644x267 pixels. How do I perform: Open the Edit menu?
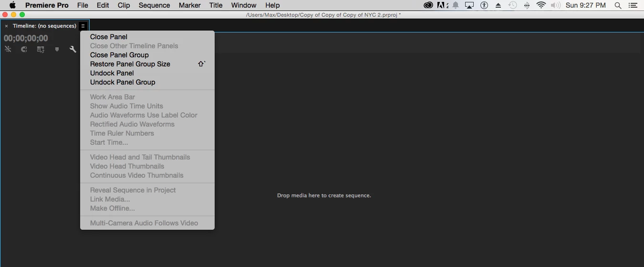pos(103,5)
